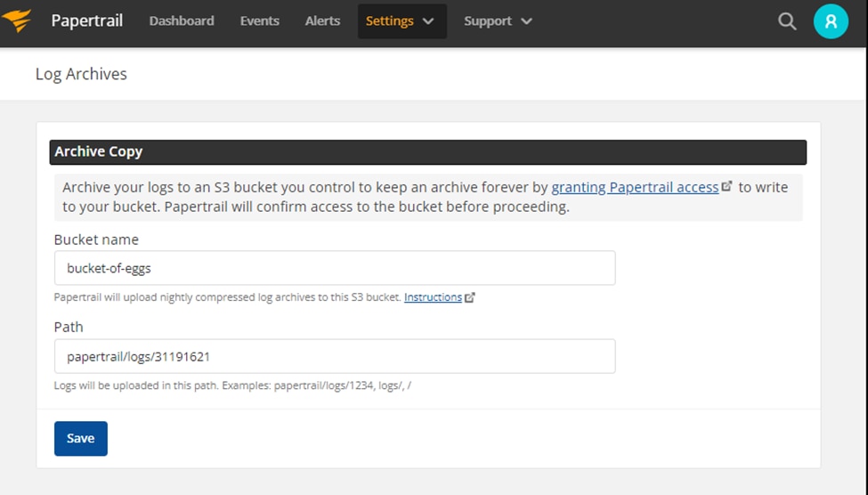Open the Instructions link
This screenshot has width=868, height=495.
(x=433, y=297)
